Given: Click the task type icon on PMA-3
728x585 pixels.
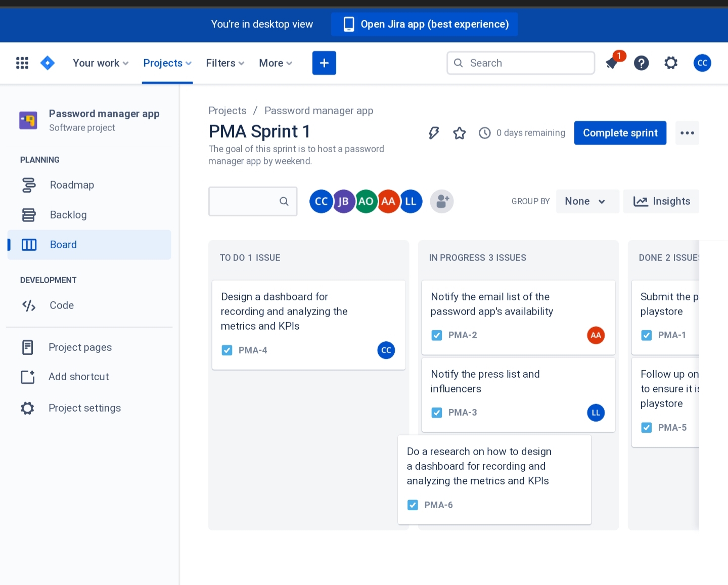Looking at the screenshot, I should [437, 413].
